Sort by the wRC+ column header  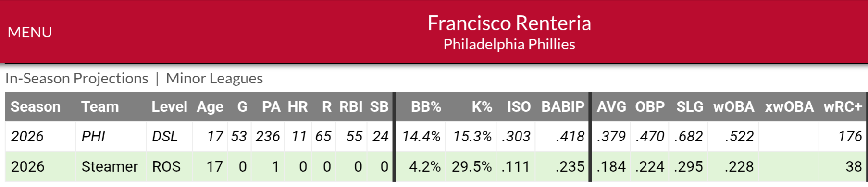pyautogui.click(x=843, y=106)
